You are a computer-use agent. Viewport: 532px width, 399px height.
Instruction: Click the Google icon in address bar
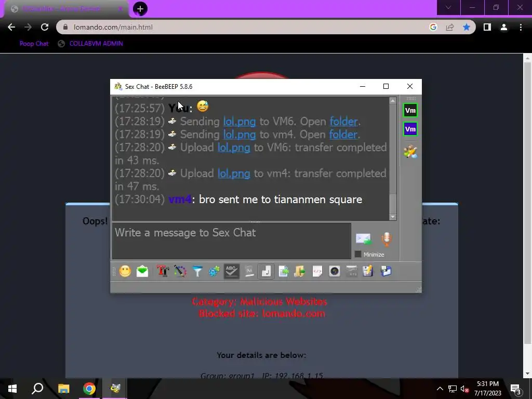[x=433, y=27]
